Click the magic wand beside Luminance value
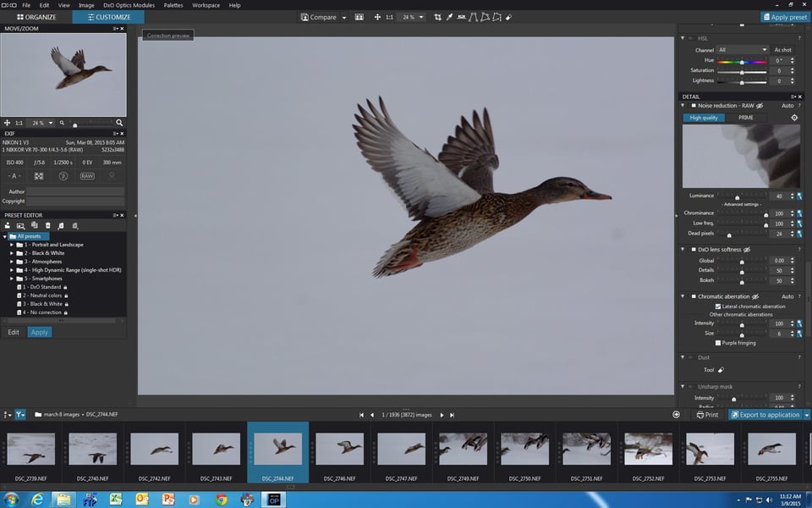 click(799, 196)
